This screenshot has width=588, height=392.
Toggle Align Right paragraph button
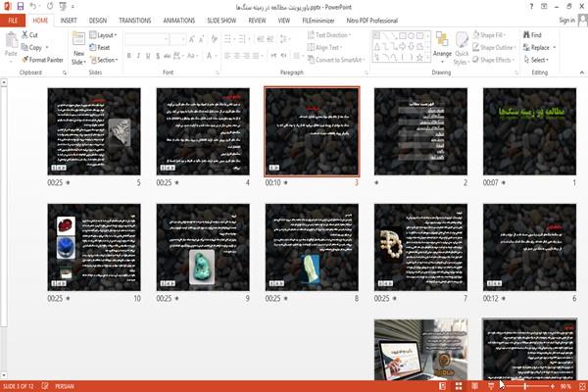246,56
